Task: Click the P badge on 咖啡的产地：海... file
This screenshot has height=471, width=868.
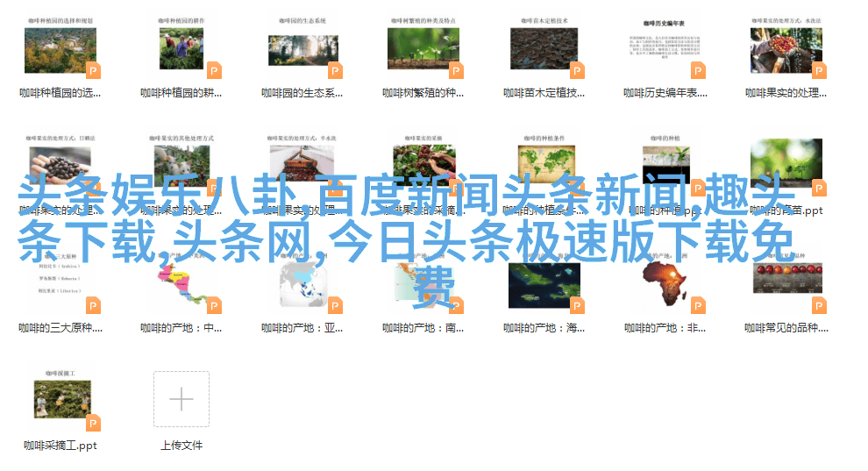Action: (x=578, y=305)
